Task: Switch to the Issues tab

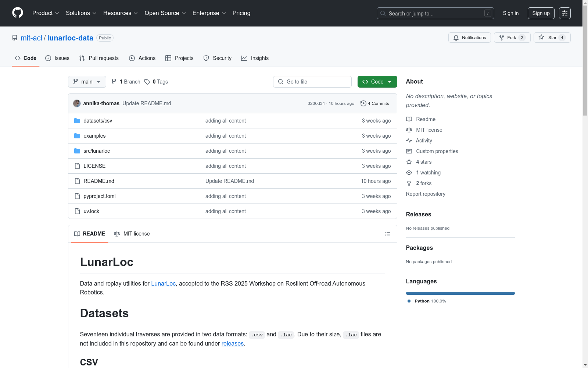Action: (57, 58)
